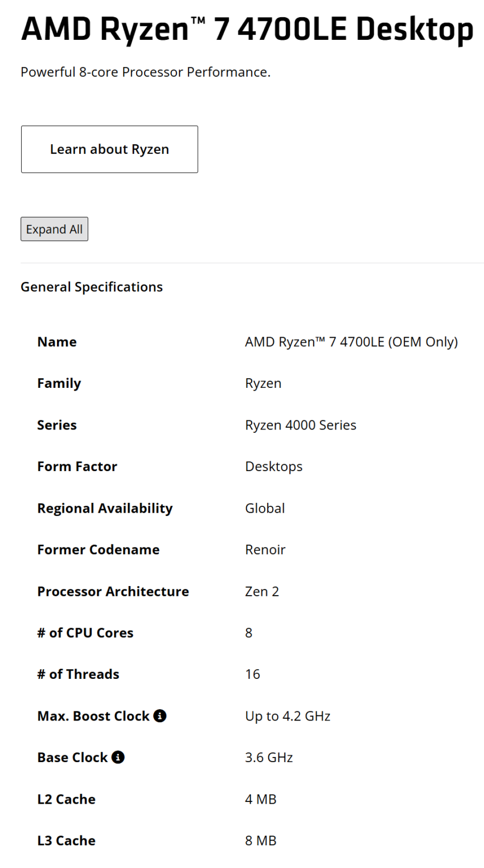Image resolution: width=484 pixels, height=868 pixels.
Task: Open the Base Clock info icon
Action: 118,758
